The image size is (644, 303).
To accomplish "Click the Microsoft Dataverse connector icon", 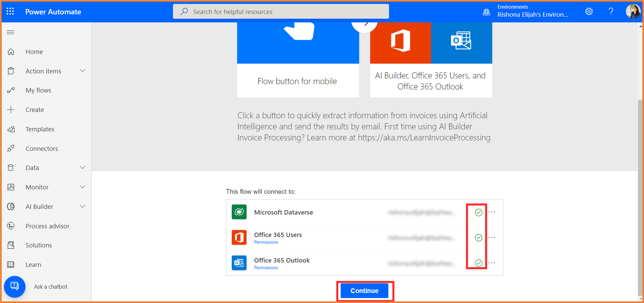I will [x=239, y=212].
